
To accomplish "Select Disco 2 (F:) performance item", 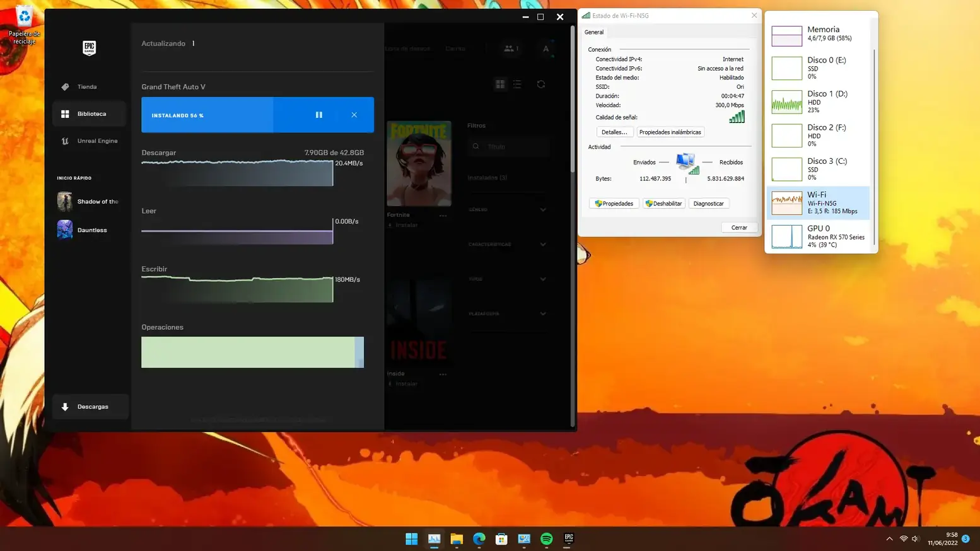I will (x=819, y=135).
